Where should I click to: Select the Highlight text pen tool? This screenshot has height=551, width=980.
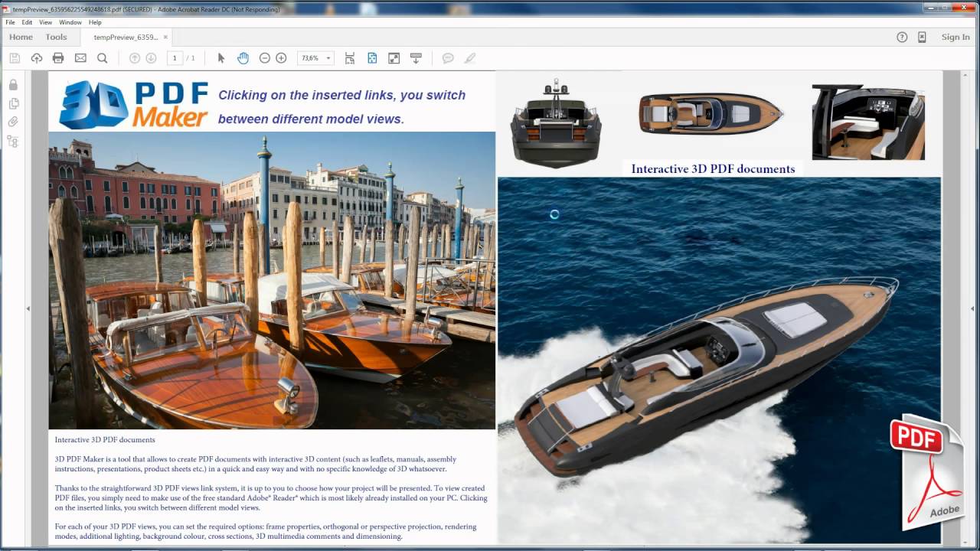click(x=470, y=58)
